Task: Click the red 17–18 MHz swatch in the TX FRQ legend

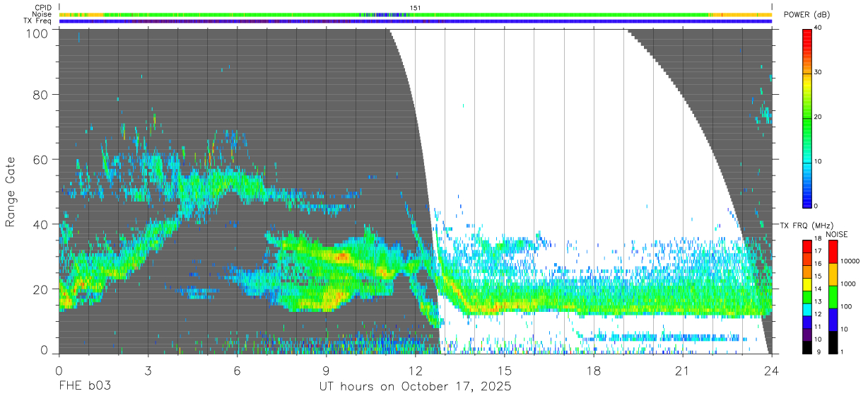Action: pos(807,247)
